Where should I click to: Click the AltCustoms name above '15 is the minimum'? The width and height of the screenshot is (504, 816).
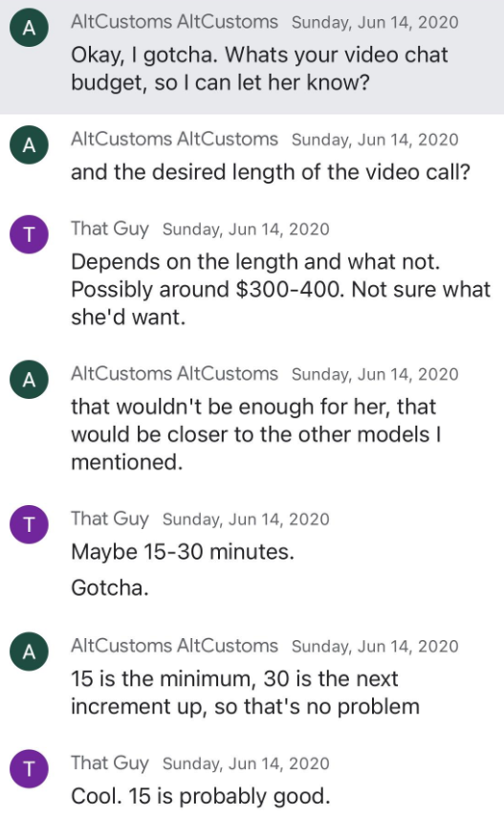(x=174, y=646)
